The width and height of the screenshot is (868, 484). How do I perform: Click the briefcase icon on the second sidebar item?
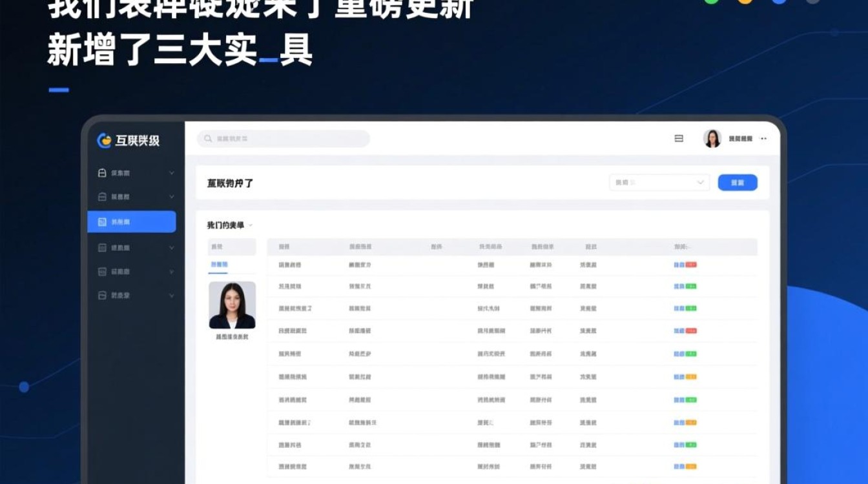(101, 197)
